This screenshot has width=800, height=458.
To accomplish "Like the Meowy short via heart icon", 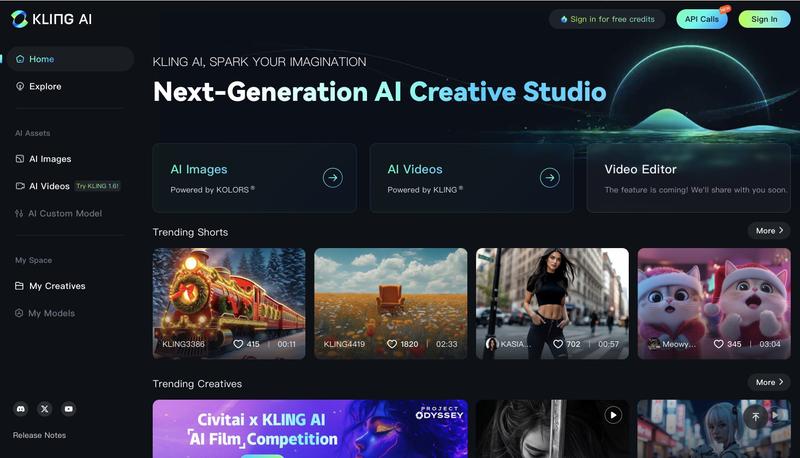I will coord(718,344).
